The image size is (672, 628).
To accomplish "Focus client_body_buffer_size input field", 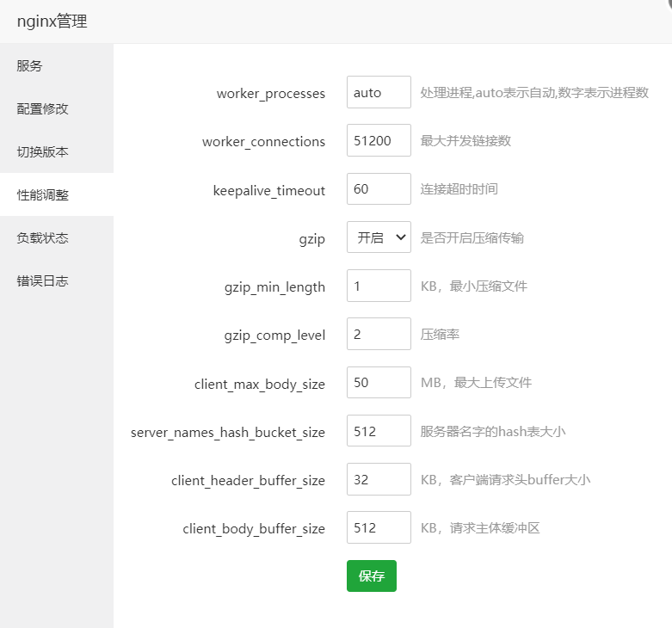I will (379, 527).
